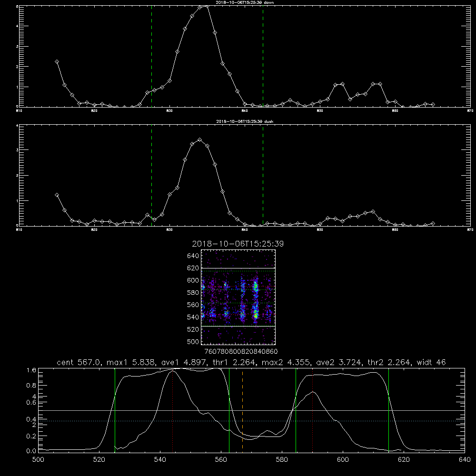This screenshot has width=476, height=476.
Task: Click the orange dashed center line in bottom plot
Action: pyautogui.click(x=242, y=410)
